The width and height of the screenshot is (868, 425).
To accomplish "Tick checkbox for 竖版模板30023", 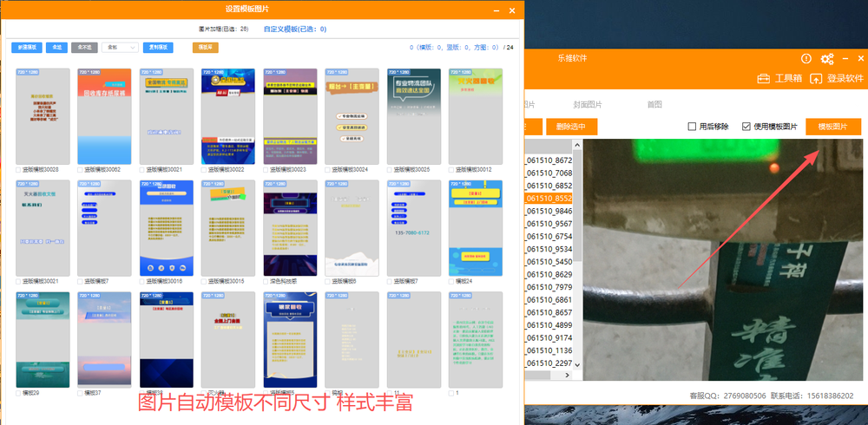I will click(x=266, y=170).
